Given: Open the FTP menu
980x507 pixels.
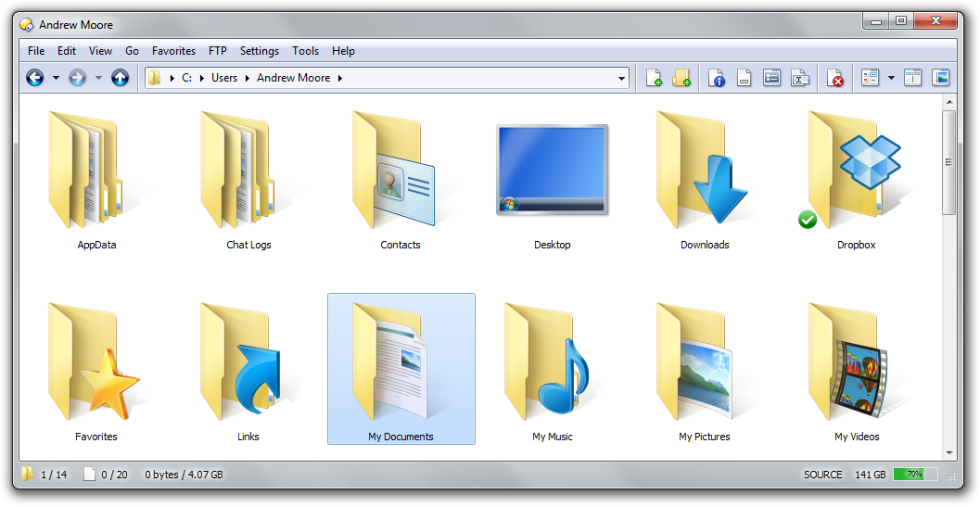Looking at the screenshot, I should point(218,51).
